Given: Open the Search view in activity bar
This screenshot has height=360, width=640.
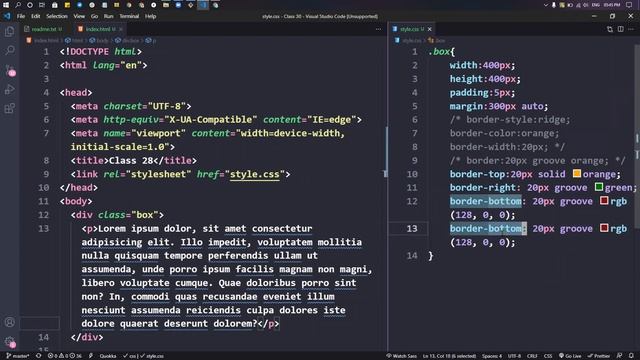Looking at the screenshot, I should pos(9,51).
